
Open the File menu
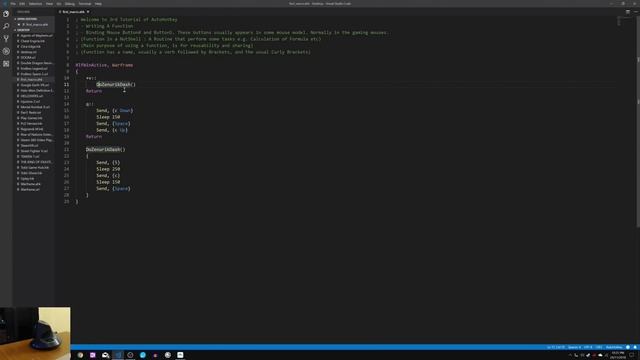(13, 4)
